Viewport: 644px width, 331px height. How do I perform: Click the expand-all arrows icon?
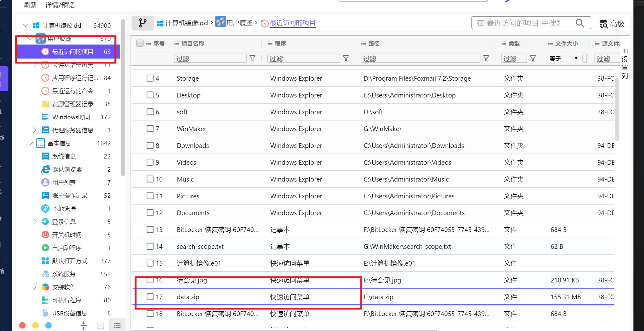tap(83, 325)
